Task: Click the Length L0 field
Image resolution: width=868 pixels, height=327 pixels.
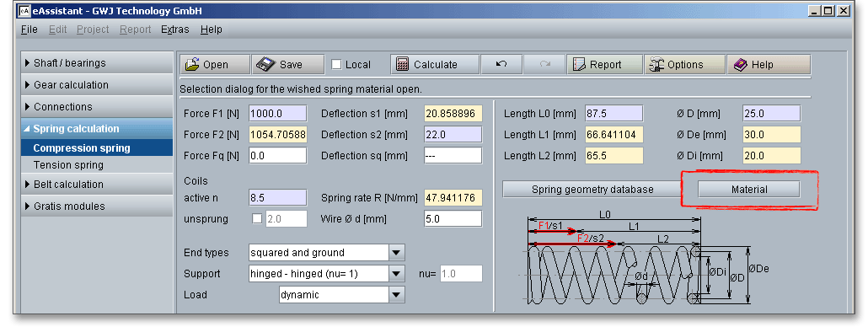Action: click(613, 114)
